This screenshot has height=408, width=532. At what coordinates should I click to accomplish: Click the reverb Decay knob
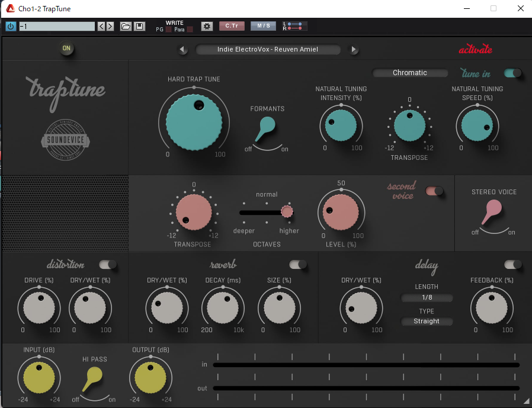223,308
